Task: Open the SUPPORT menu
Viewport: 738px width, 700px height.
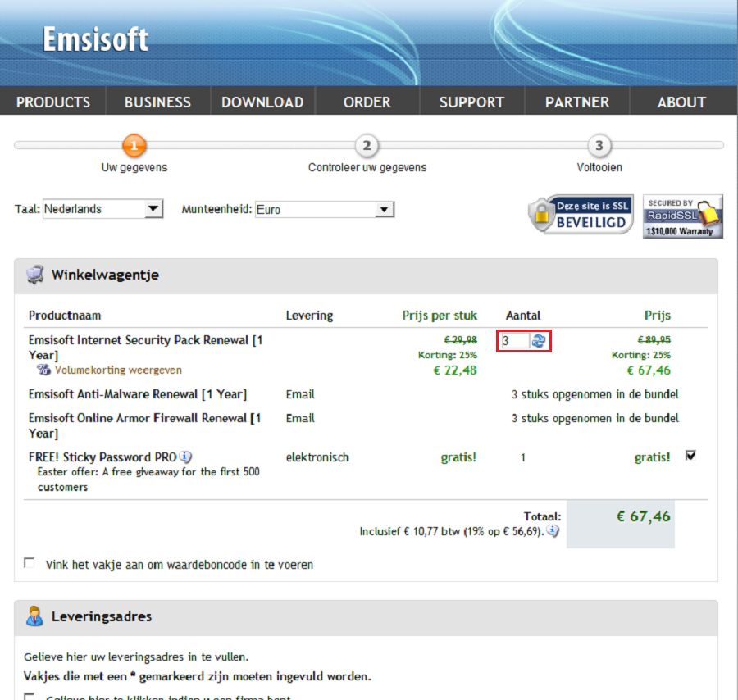Action: tap(471, 102)
